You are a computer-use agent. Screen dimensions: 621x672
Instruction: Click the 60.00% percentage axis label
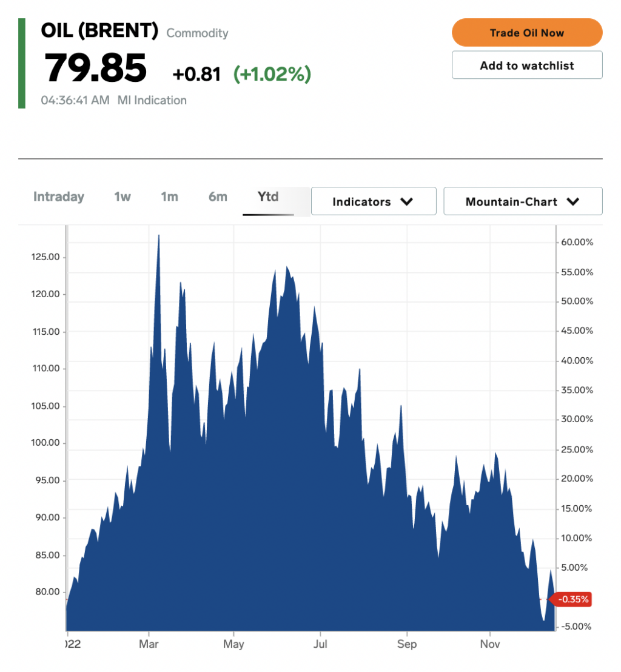pyautogui.click(x=577, y=242)
